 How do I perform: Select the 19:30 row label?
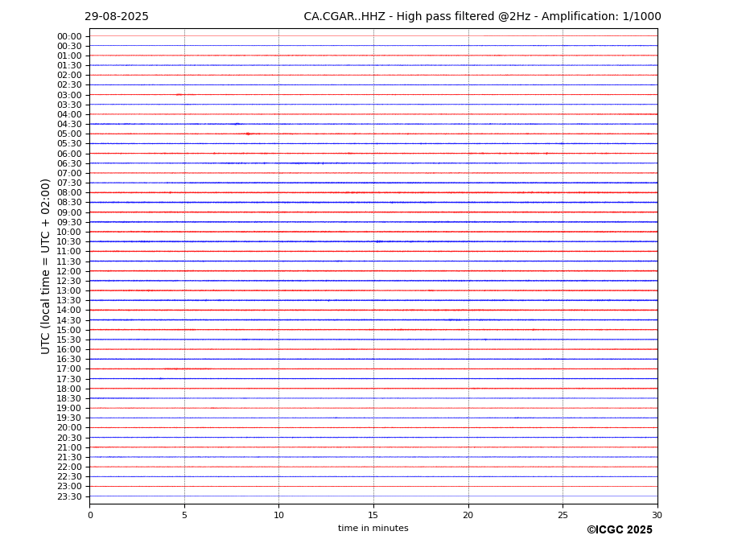click(69, 418)
